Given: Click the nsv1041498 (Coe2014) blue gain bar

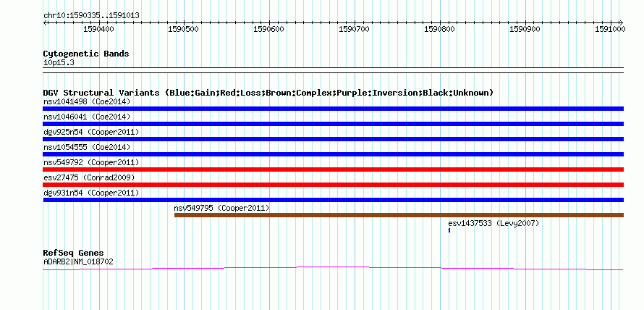Looking at the screenshot, I should (x=333, y=109).
